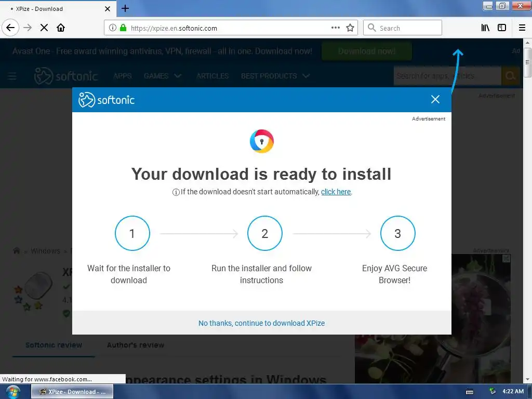Expand the BEST PRODUCTS dropdown
This screenshot has height=399, width=532.
275,76
